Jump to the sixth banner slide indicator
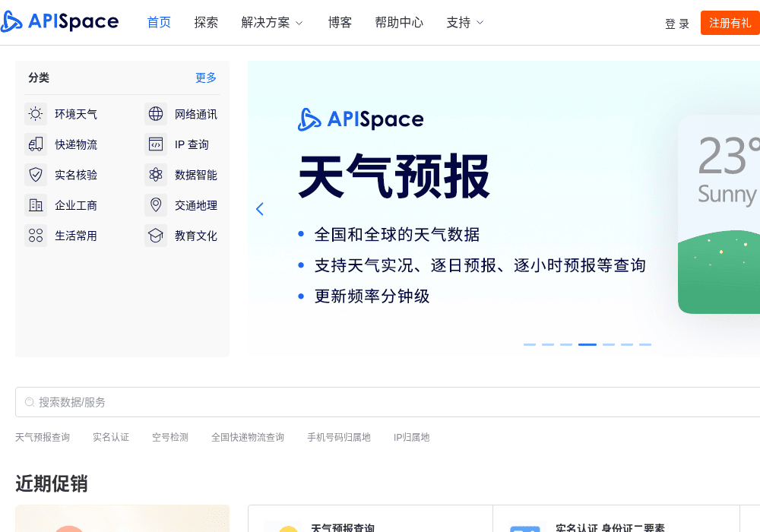Viewport: 760px width, 532px height. click(x=627, y=344)
